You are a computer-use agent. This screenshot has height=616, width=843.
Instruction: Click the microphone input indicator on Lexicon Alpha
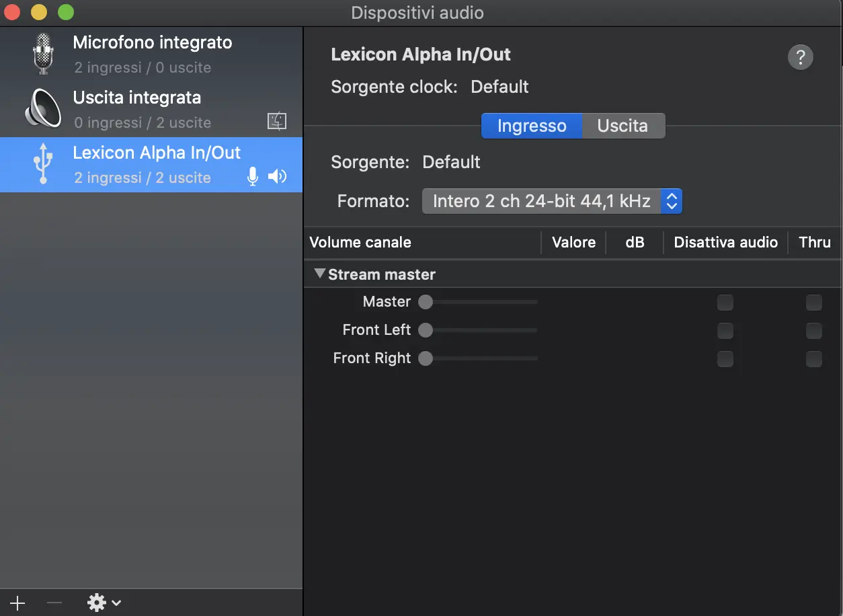click(253, 177)
